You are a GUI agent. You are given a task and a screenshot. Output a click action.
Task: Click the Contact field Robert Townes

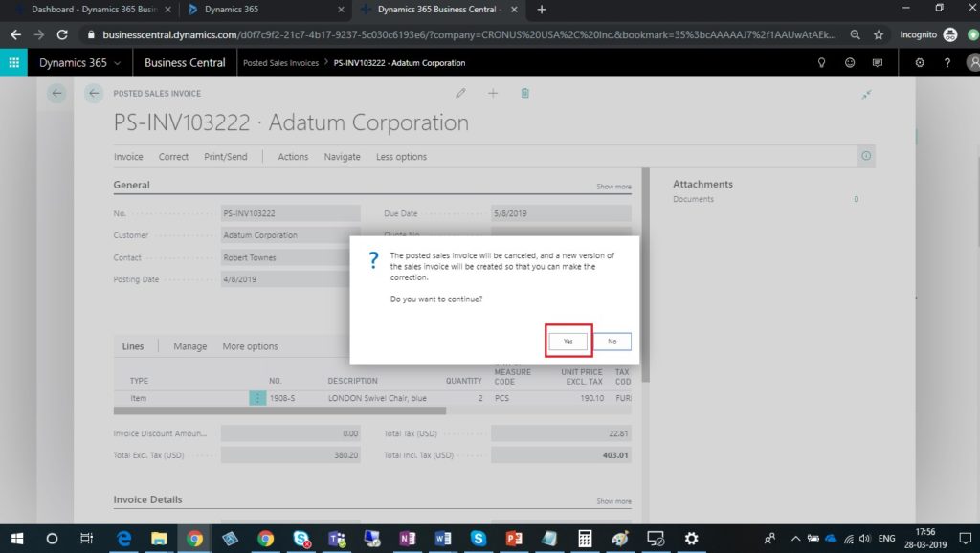(291, 257)
